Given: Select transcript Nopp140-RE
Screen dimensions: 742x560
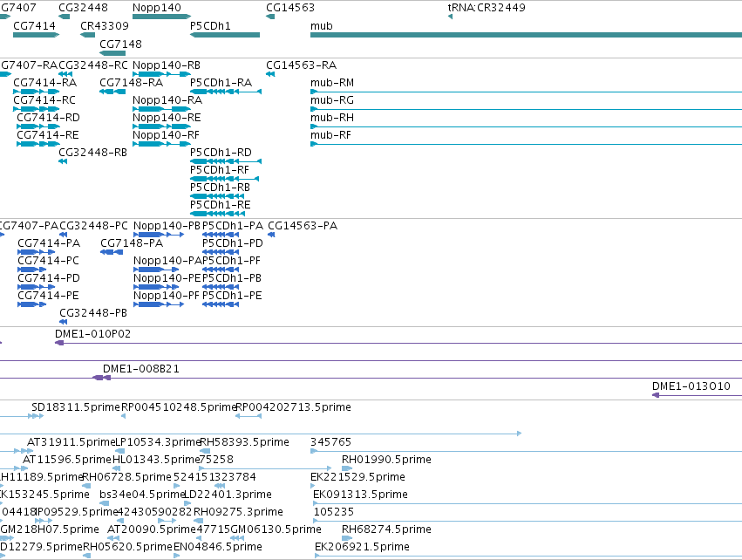Looking at the screenshot, I should 161,126.
